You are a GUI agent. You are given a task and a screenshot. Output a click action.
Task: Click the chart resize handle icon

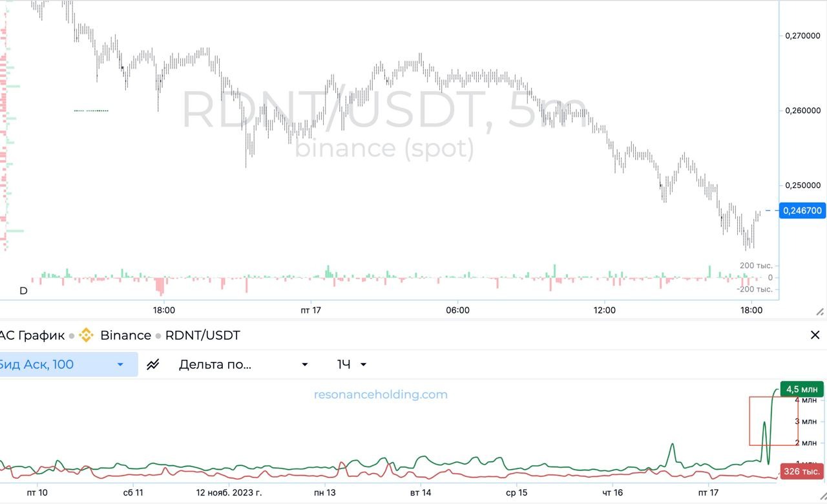pos(820,311)
